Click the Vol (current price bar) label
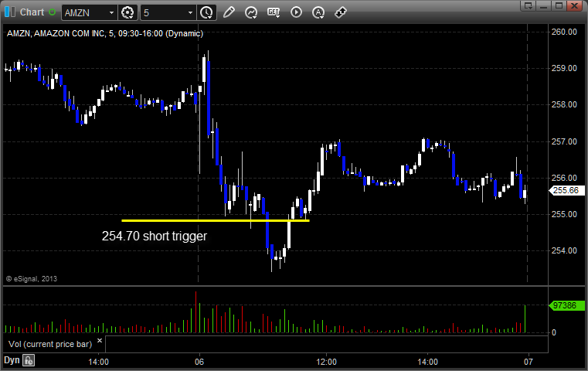Image resolution: width=588 pixels, height=371 pixels. point(50,344)
